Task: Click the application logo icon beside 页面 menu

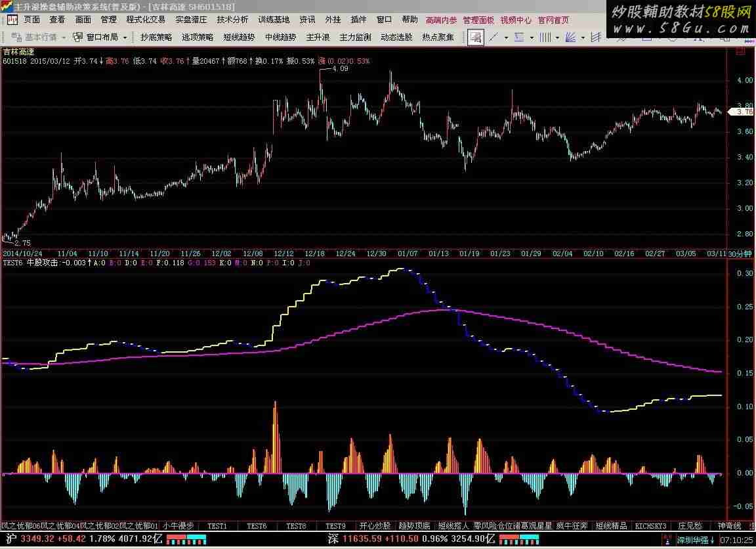Action: pos(12,20)
